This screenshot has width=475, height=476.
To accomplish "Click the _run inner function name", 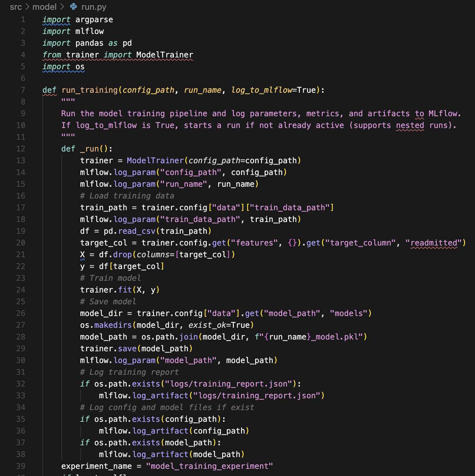I will point(89,149).
